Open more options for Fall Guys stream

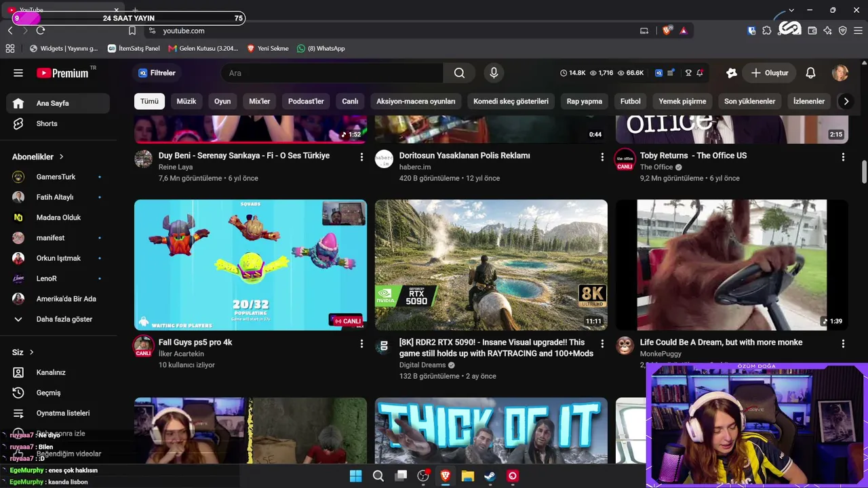pyautogui.click(x=361, y=344)
